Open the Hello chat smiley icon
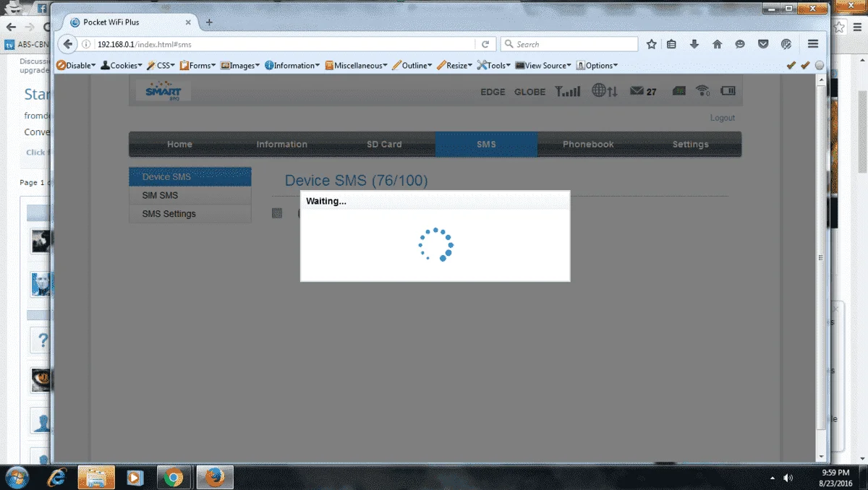 pos(740,44)
